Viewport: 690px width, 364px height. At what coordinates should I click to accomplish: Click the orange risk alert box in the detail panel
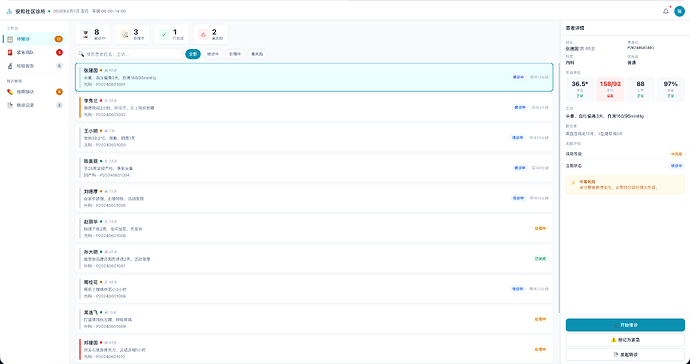coord(625,185)
